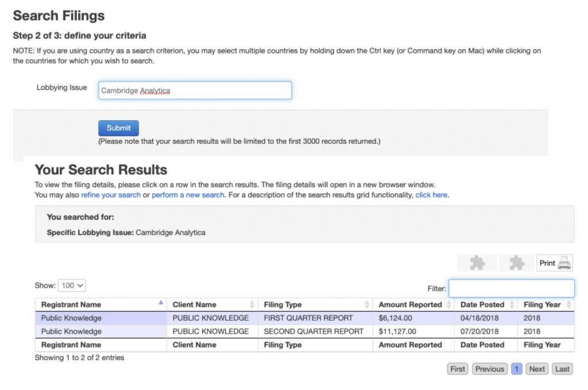Follow the 'refine your search' link
The width and height of the screenshot is (588, 390).
tap(111, 195)
